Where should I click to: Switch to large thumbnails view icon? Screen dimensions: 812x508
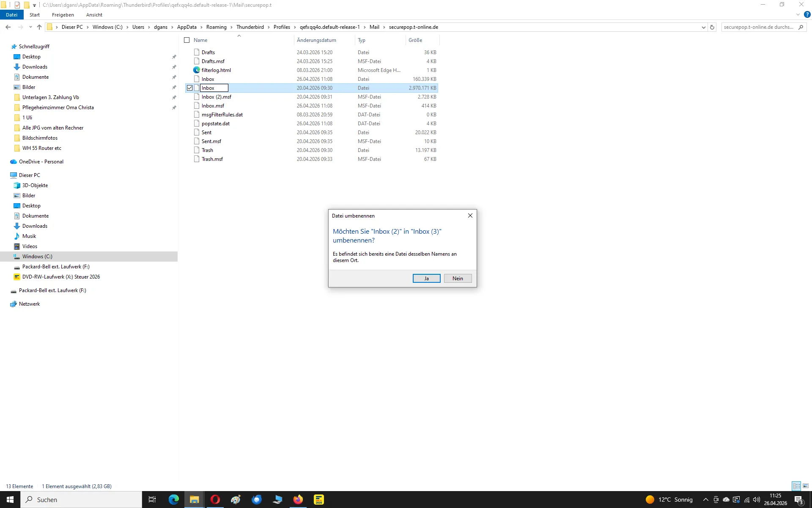click(x=806, y=486)
